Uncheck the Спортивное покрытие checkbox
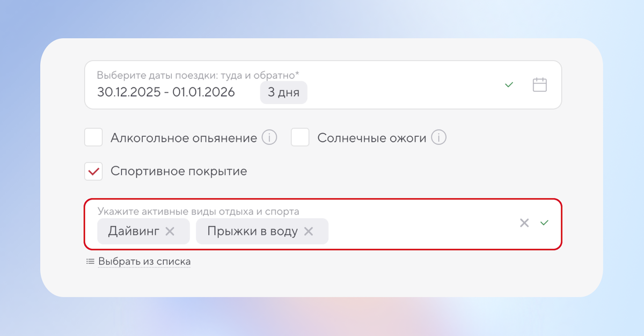Screen dimensions: 644x336 pyautogui.click(x=93, y=171)
